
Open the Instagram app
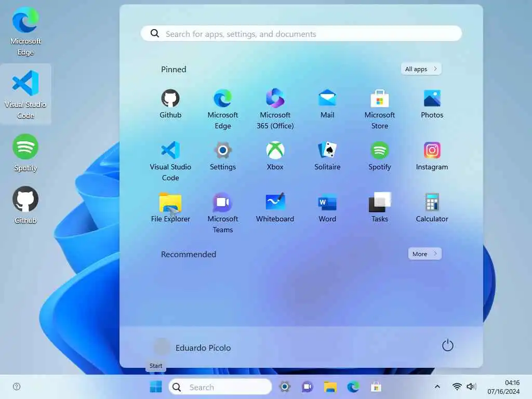point(432,156)
